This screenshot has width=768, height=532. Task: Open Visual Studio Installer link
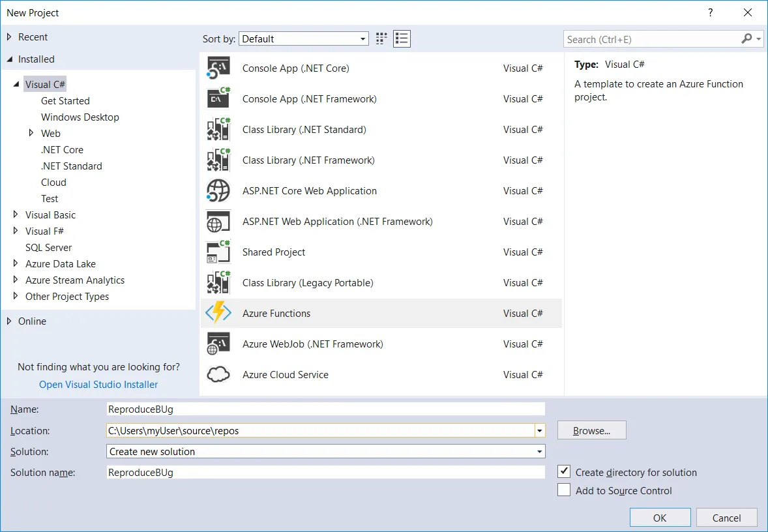[98, 385]
